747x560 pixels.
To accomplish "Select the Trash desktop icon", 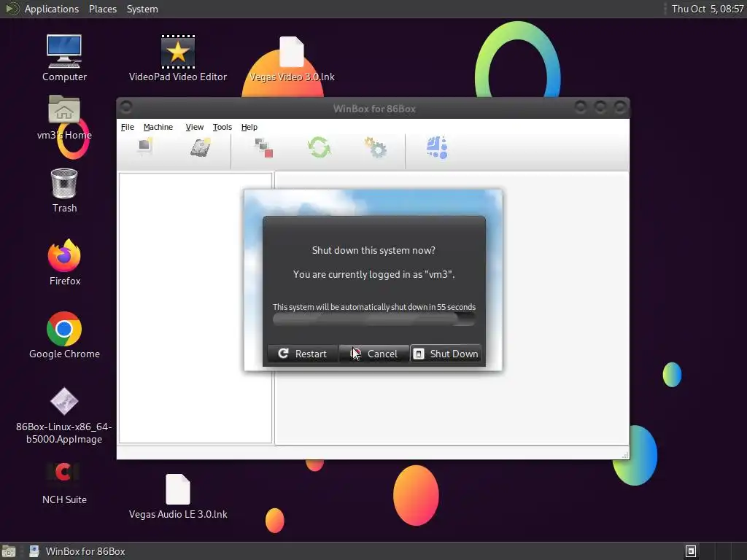I will (x=64, y=190).
